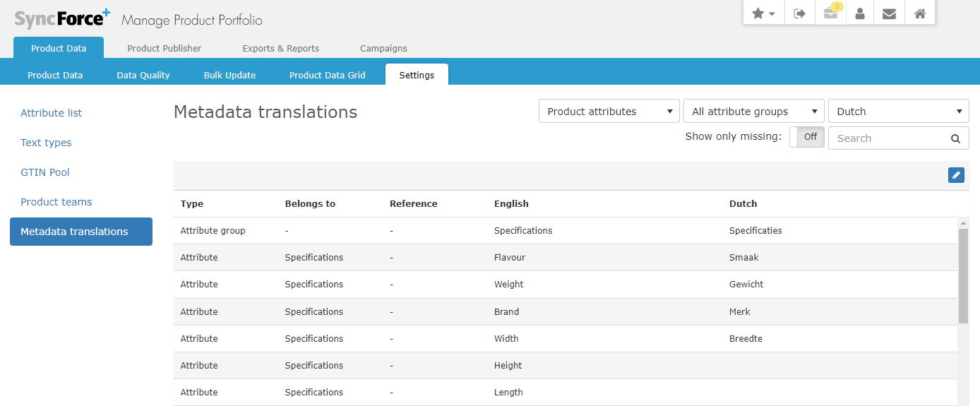Screen dimensions: 980x406
Task: Open Metadata translations in sidebar
Action: click(x=81, y=232)
